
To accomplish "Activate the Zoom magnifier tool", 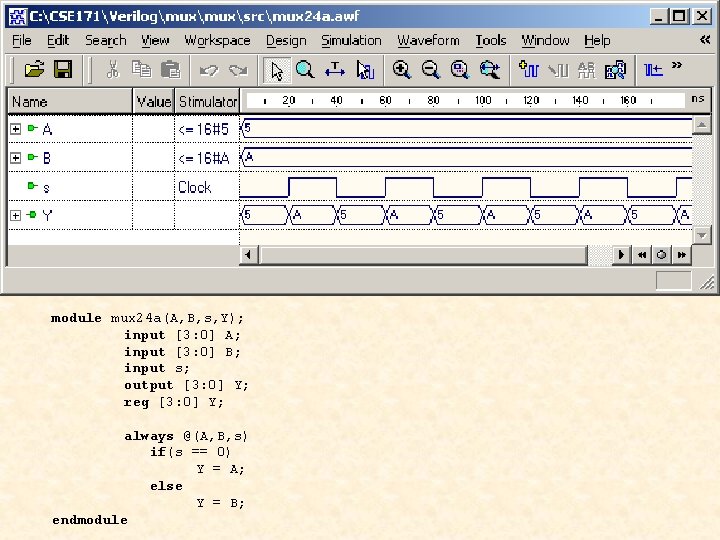I will pyautogui.click(x=305, y=69).
